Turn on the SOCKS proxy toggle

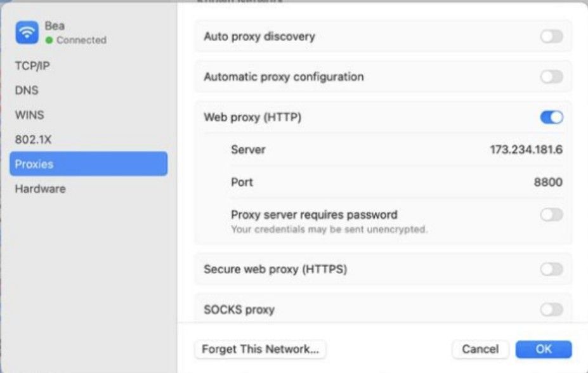tap(551, 310)
